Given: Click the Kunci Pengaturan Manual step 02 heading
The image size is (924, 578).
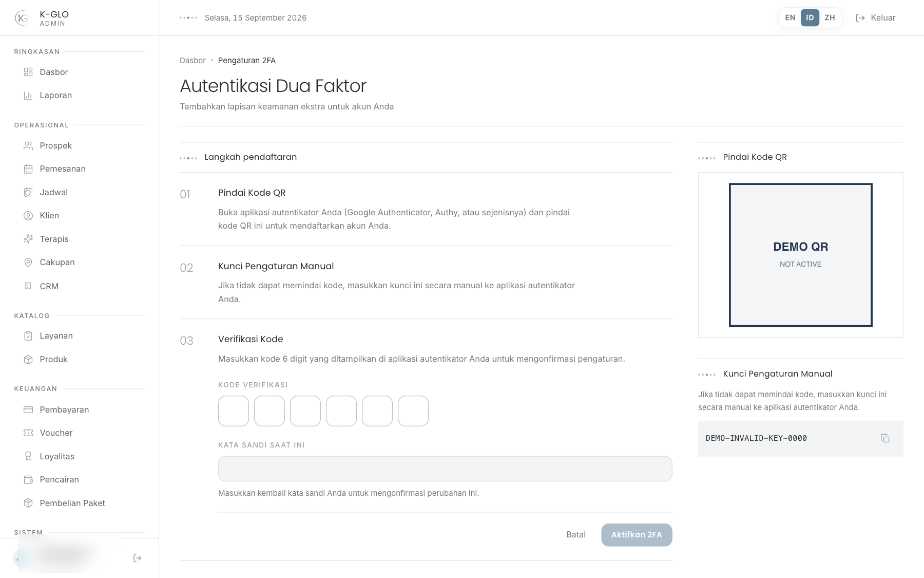Looking at the screenshot, I should [x=276, y=266].
